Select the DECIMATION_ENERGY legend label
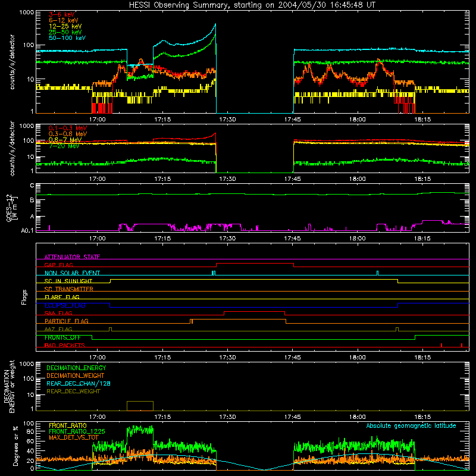 [x=76, y=368]
